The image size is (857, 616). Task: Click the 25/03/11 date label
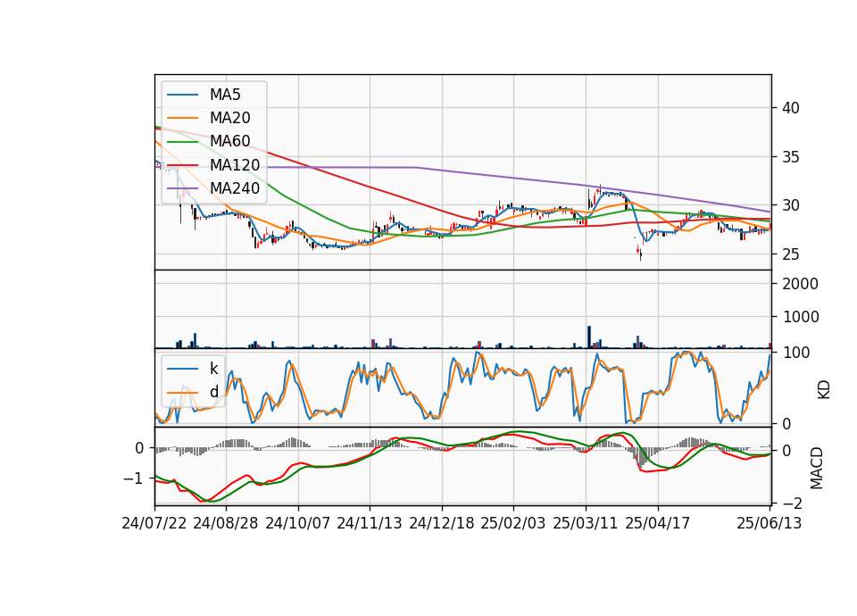586,523
